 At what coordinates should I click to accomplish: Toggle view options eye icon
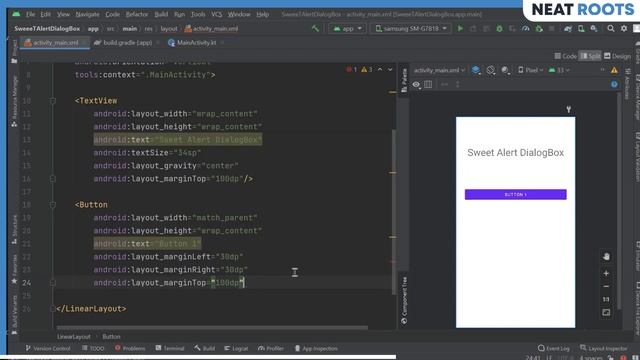(x=416, y=84)
